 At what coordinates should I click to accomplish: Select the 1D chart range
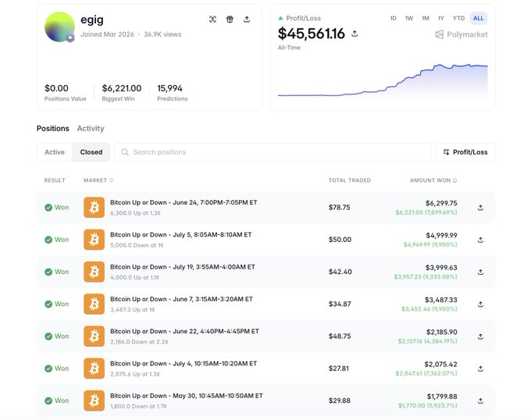tap(393, 18)
